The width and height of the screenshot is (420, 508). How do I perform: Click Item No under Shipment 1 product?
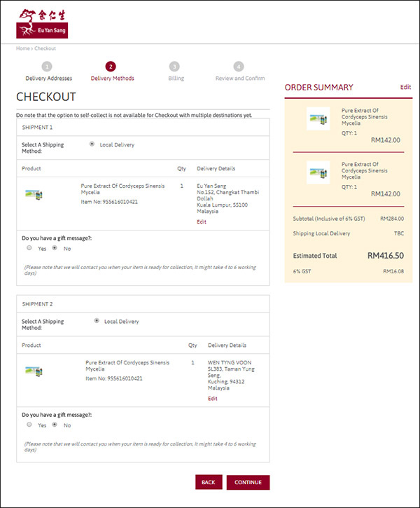(109, 202)
